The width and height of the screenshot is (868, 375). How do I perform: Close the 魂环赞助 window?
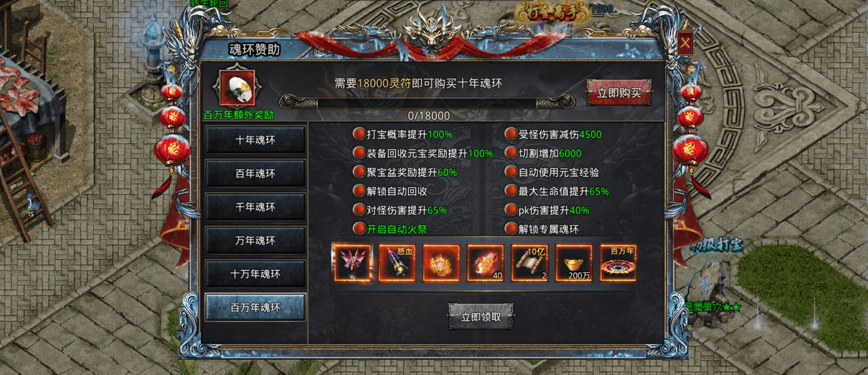pos(685,43)
